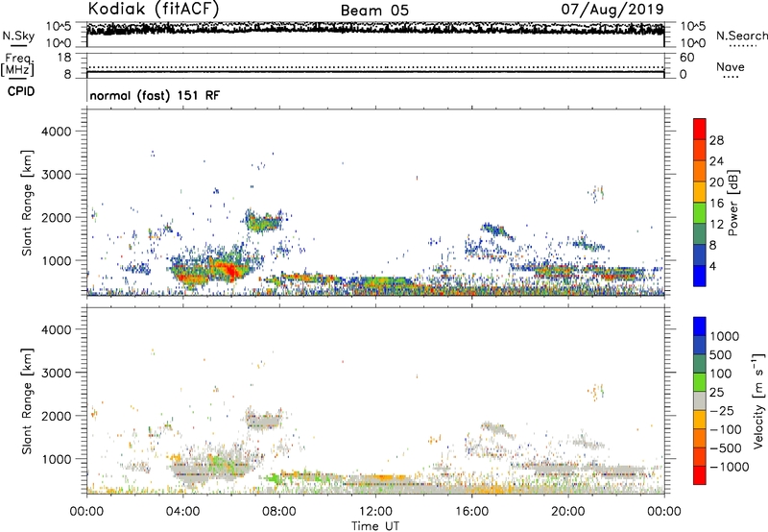Click the date '07/Aug/2019'

[612, 9]
